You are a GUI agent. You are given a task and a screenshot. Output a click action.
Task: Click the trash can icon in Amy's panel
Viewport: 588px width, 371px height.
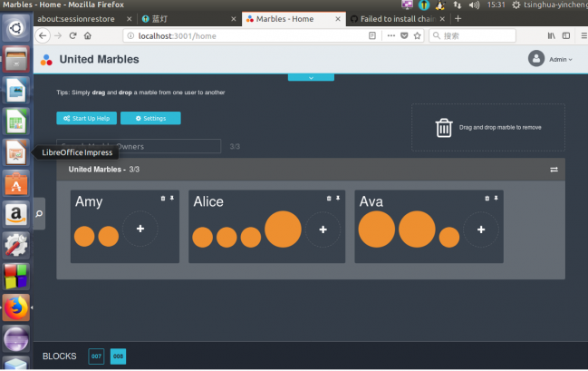coord(163,198)
